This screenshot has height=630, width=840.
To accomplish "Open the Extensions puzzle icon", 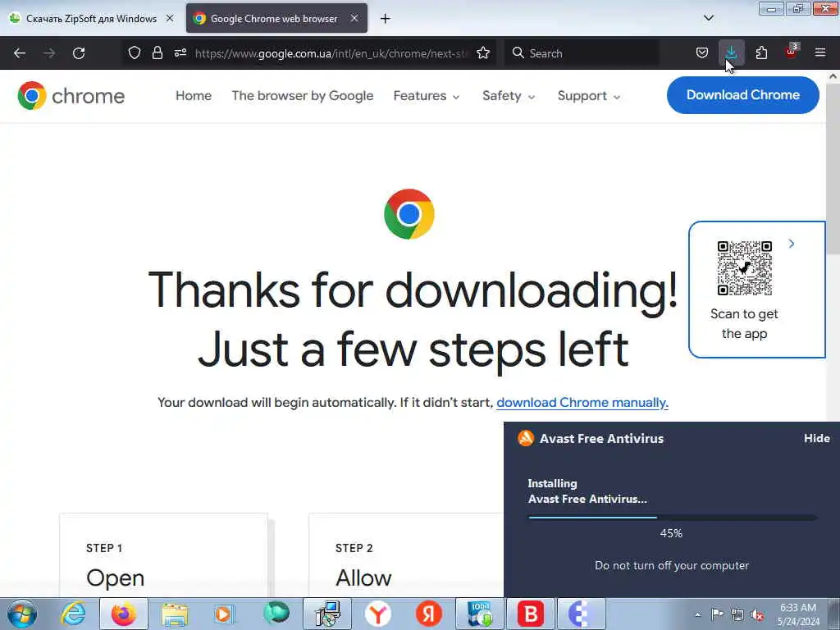I will point(761,52).
